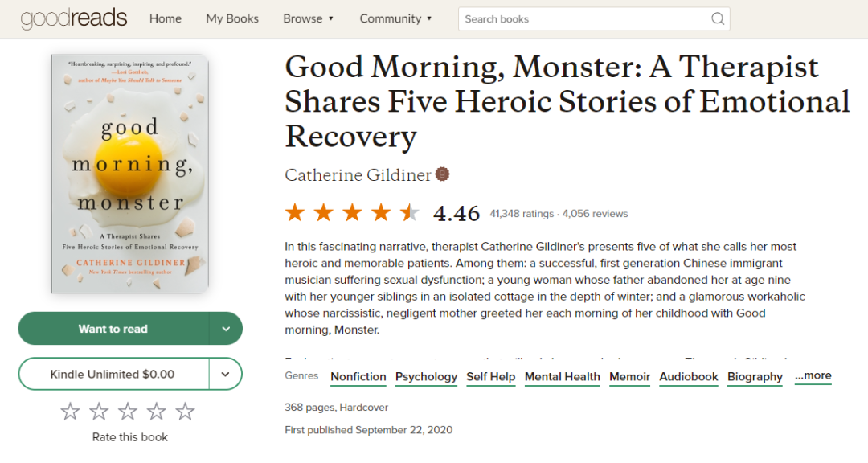The width and height of the screenshot is (868, 463).
Task: Click the Goodreads Author badge icon
Action: tap(442, 174)
